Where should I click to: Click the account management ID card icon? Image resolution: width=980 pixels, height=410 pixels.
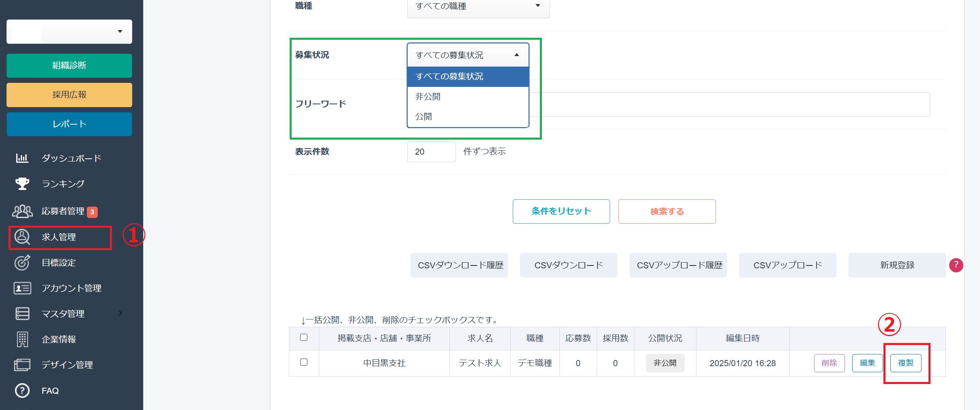pyautogui.click(x=22, y=288)
